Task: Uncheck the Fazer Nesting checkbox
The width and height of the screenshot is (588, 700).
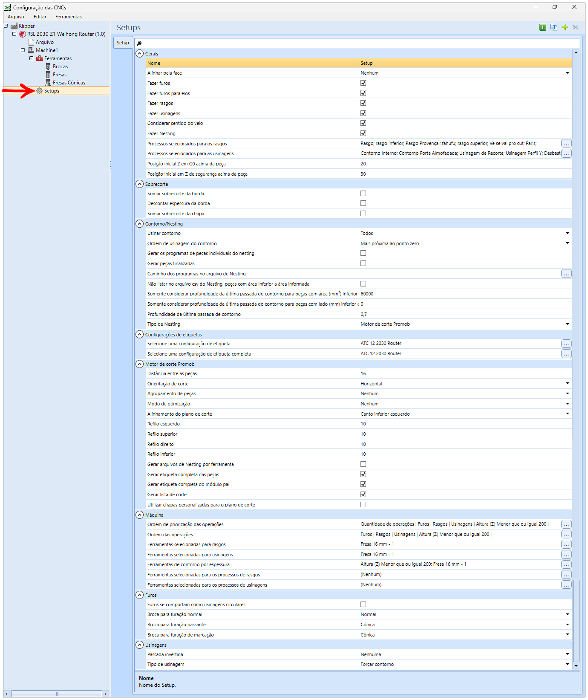Action: point(363,133)
